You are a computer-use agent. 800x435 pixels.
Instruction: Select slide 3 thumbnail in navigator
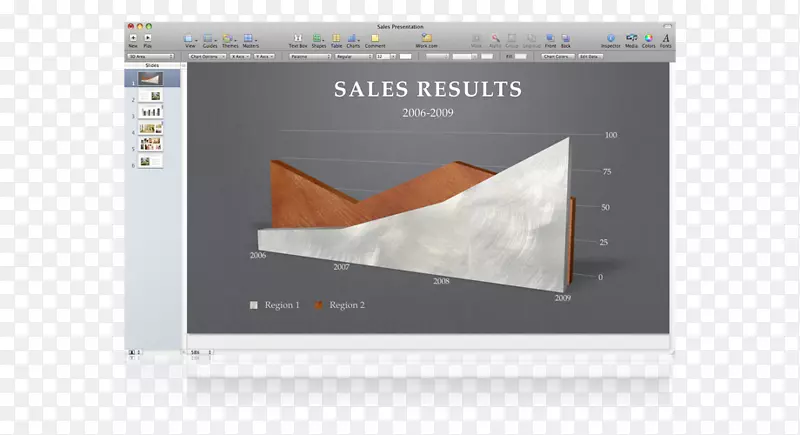click(152, 112)
